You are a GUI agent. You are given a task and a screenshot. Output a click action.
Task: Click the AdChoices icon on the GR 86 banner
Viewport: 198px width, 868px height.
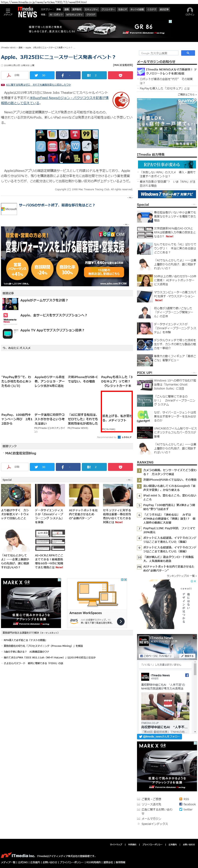point(170,22)
